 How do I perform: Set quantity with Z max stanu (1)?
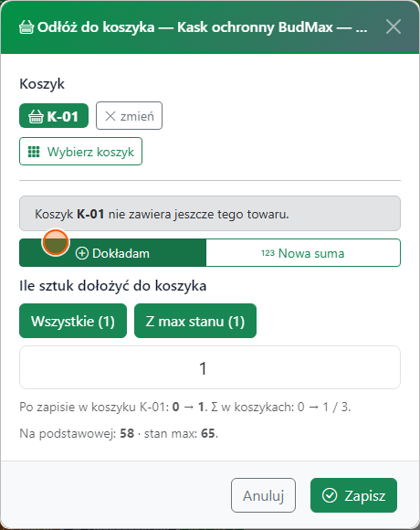[195, 321]
